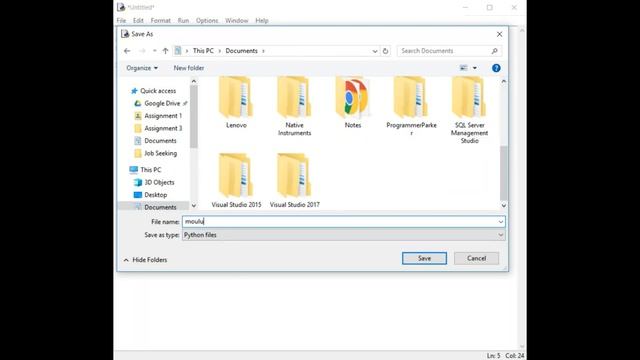Go up one folder level arrow
Image resolution: width=640 pixels, height=360 pixels.
tap(165, 51)
